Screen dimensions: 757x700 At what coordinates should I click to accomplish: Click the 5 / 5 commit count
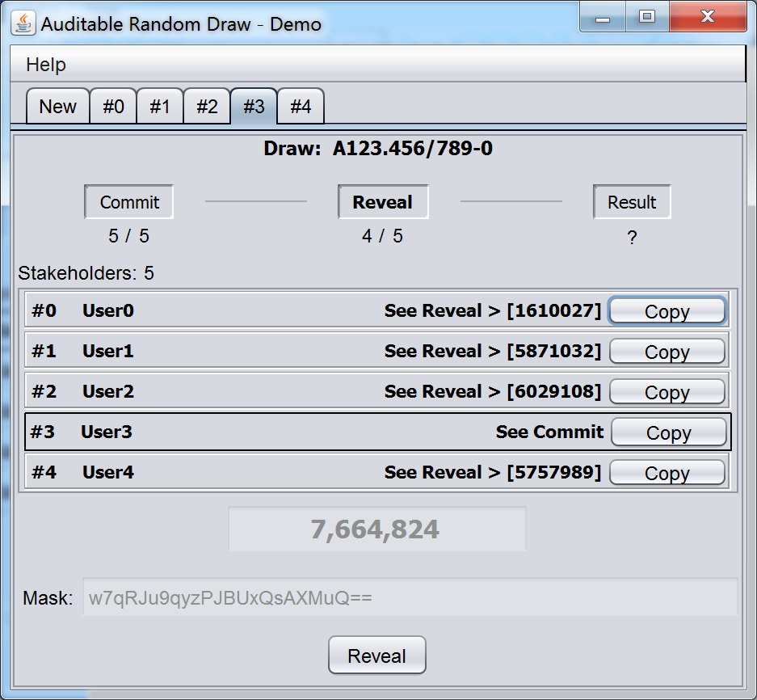[x=129, y=236]
